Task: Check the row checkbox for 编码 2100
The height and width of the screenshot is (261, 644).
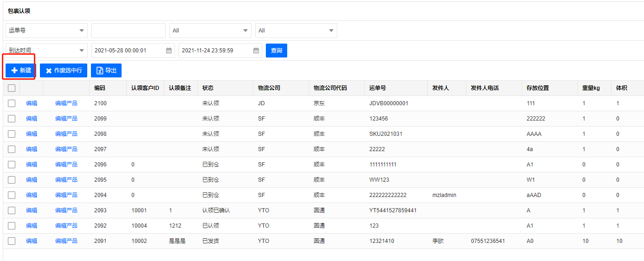Action: 12,103
